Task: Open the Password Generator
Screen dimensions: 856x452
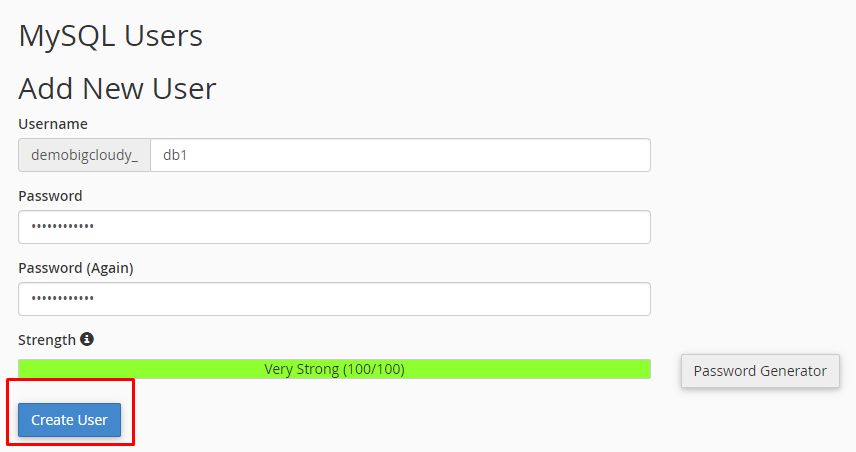Action: pos(760,371)
